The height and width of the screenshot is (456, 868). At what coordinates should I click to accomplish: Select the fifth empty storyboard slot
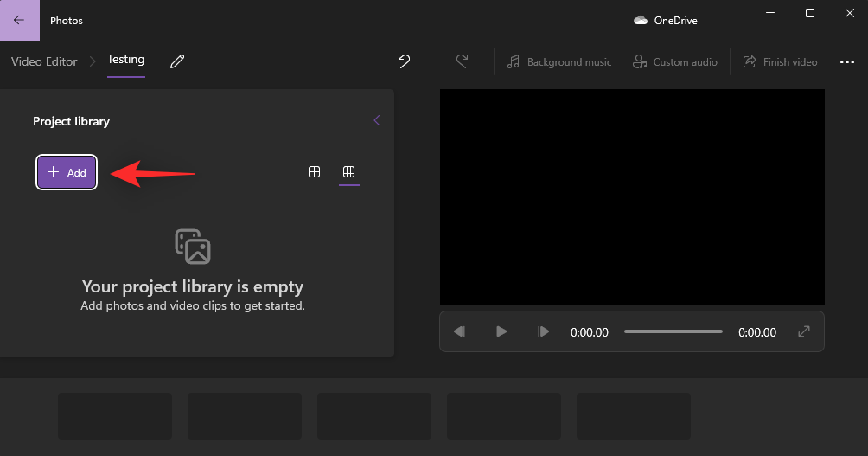point(634,416)
